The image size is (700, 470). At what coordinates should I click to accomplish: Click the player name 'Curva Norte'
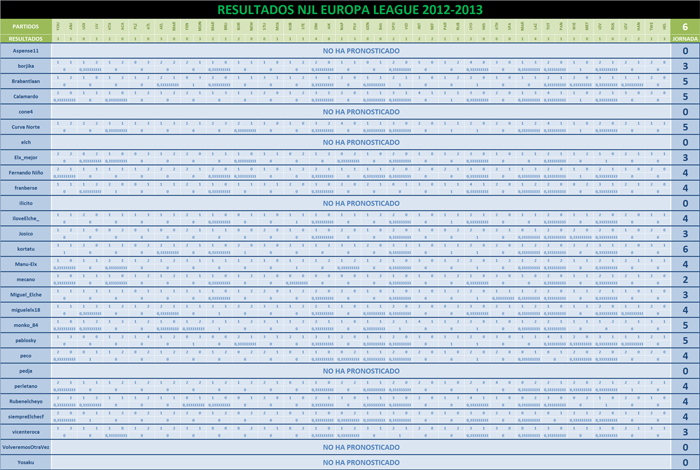26,127
